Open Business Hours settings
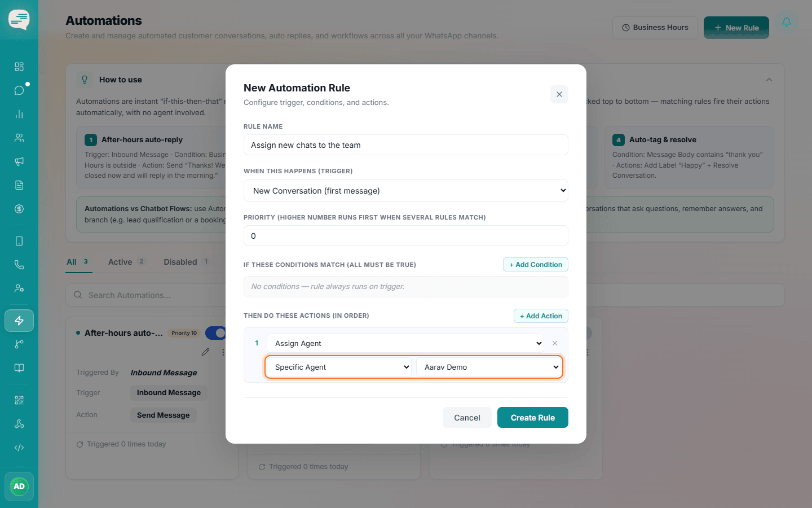Screen dimensions: 812x508 pos(655,28)
